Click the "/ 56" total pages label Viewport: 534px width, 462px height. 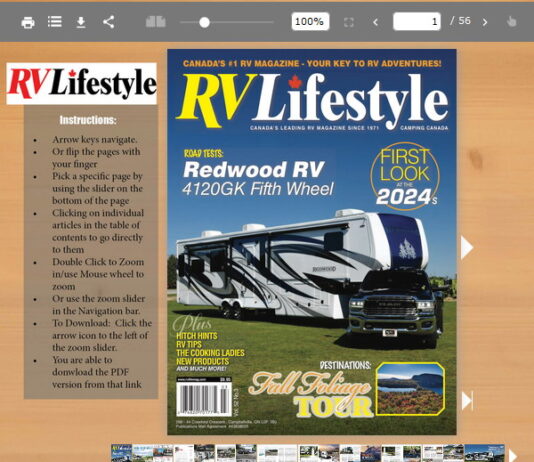460,21
